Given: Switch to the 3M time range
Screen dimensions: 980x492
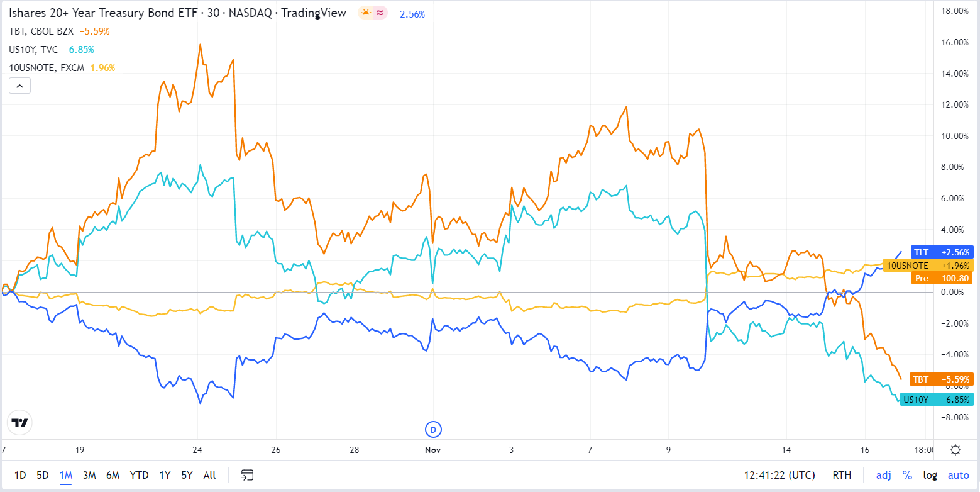Looking at the screenshot, I should click(89, 475).
